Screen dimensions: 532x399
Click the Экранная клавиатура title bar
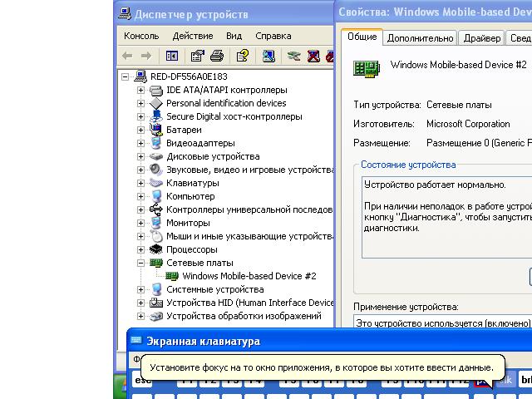click(329, 341)
